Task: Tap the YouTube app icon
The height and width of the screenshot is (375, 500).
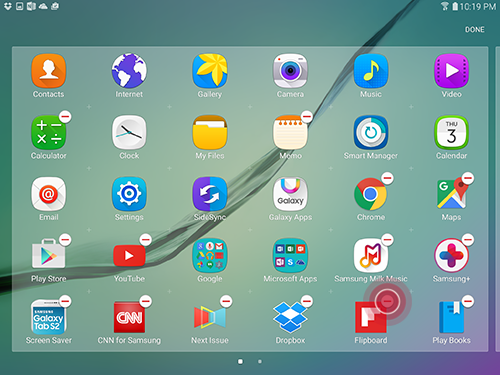Action: pos(129,255)
